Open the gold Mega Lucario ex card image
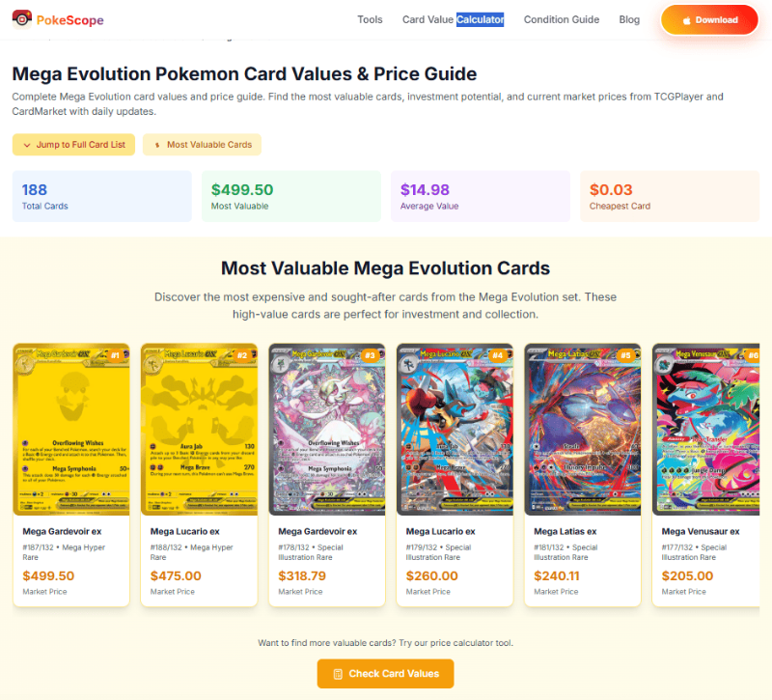 pos(199,430)
